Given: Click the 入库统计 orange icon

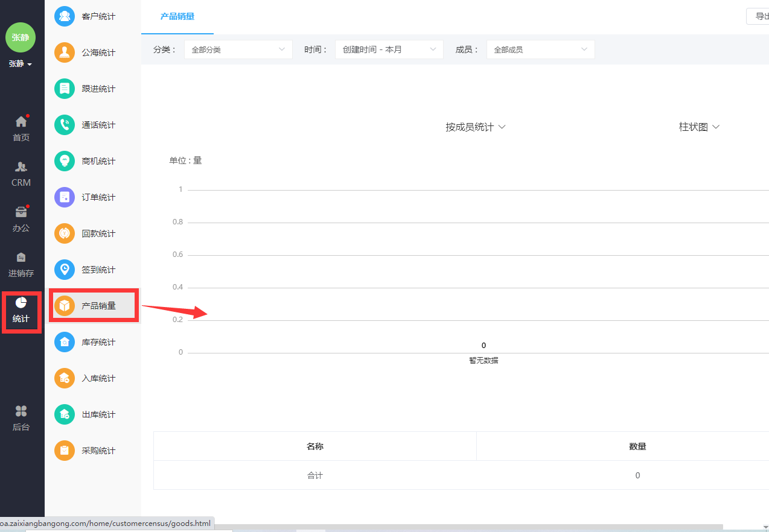Looking at the screenshot, I should pos(65,378).
